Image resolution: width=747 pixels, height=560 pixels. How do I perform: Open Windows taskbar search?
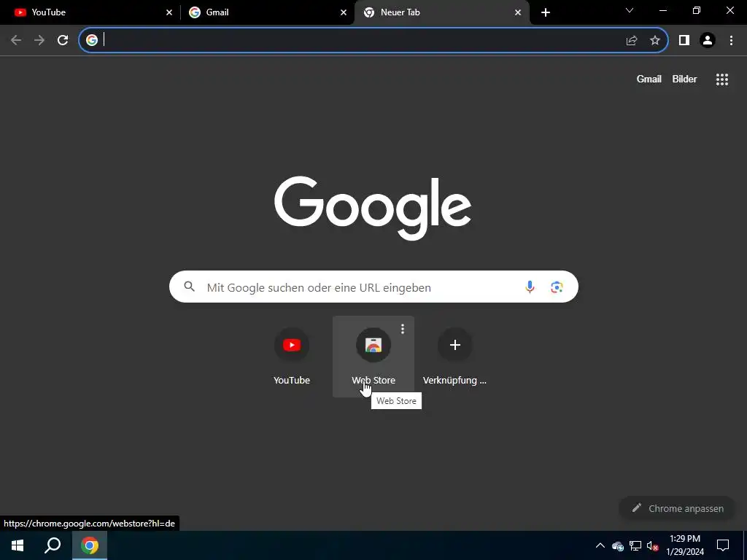pyautogui.click(x=53, y=545)
